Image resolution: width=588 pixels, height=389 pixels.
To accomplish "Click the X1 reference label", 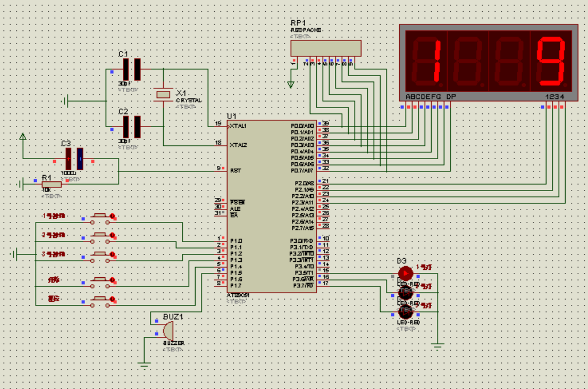I will pos(181,93).
